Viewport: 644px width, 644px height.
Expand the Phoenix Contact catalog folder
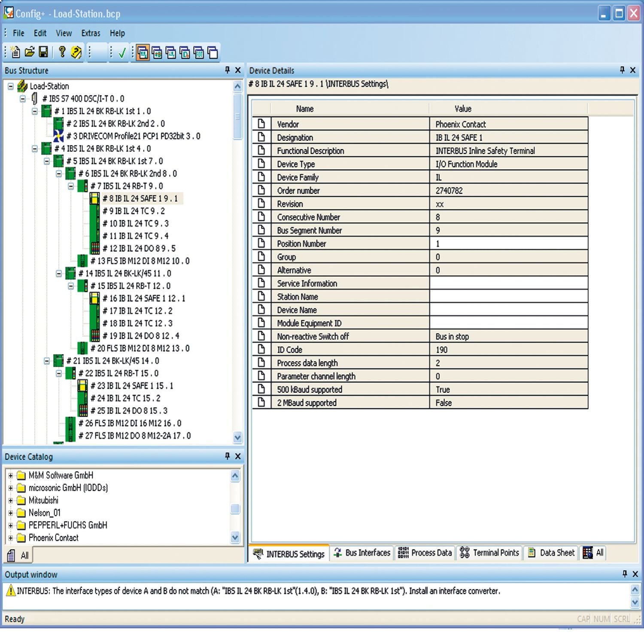(11, 538)
